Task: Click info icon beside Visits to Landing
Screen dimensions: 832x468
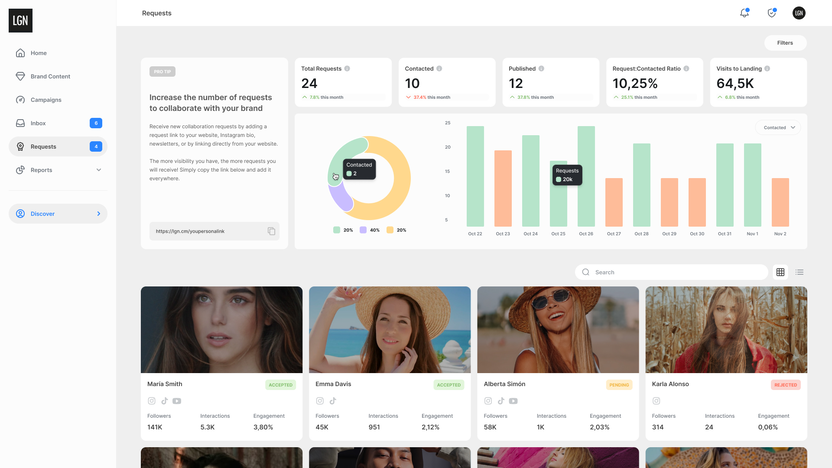Action: 768,69
